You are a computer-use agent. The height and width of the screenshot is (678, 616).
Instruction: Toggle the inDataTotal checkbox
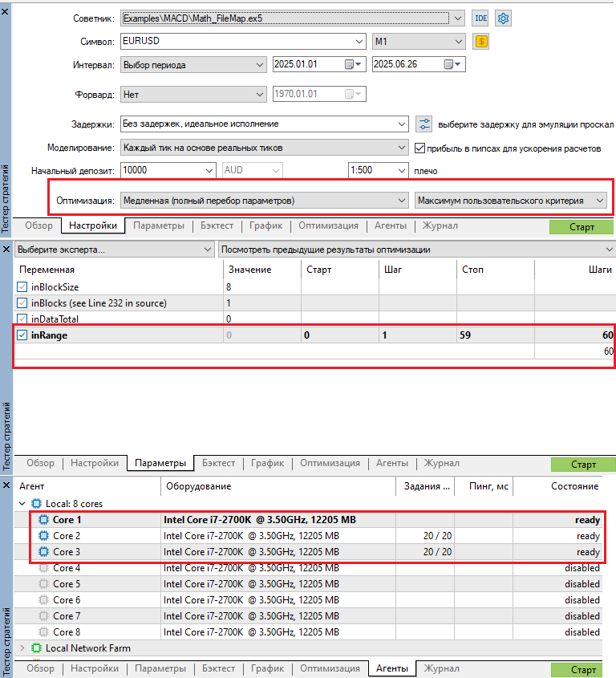(x=22, y=319)
